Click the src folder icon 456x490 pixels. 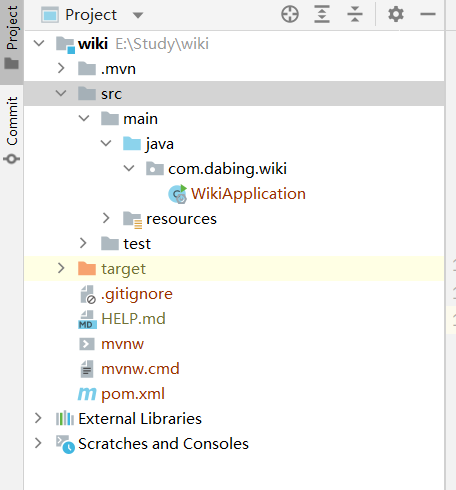pyautogui.click(x=87, y=93)
